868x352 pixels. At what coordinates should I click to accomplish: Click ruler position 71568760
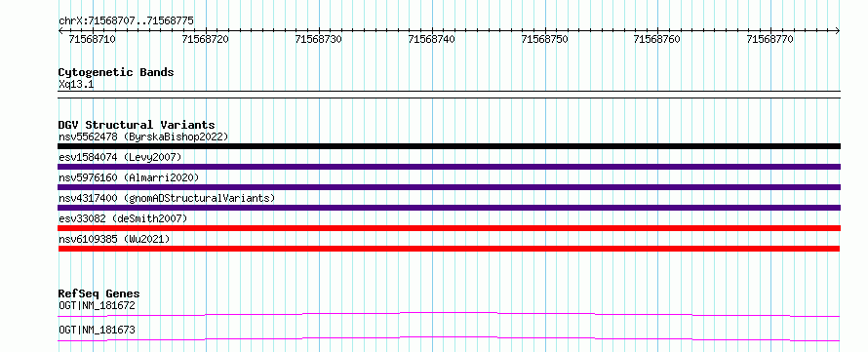coord(657,39)
